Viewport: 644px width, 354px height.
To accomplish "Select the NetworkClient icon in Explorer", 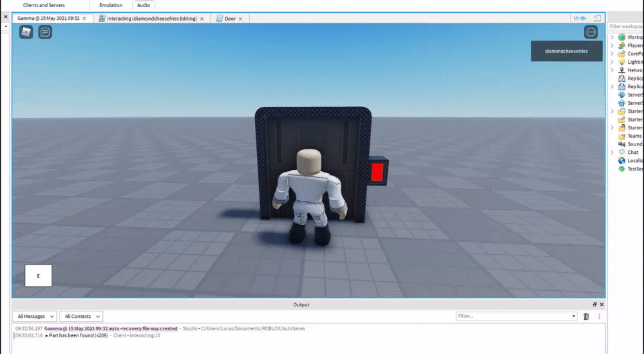I will (x=622, y=70).
